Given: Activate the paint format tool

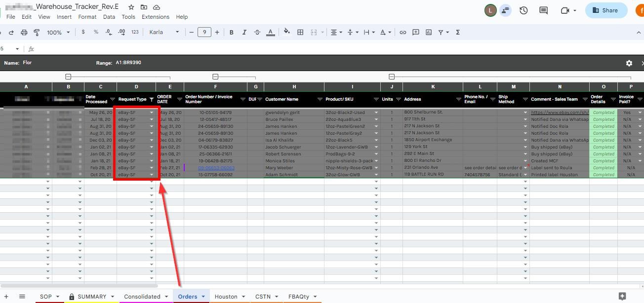Looking at the screenshot, I should coord(37,32).
